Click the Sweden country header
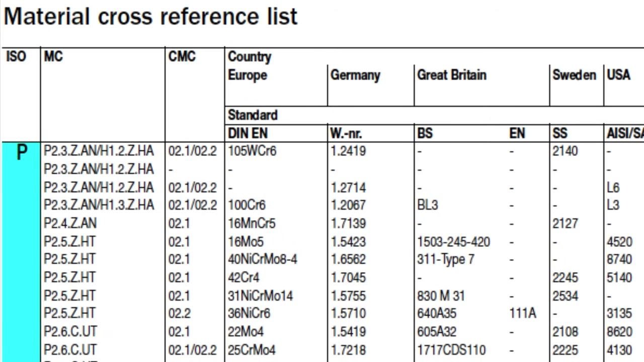The image size is (644, 362). click(574, 75)
